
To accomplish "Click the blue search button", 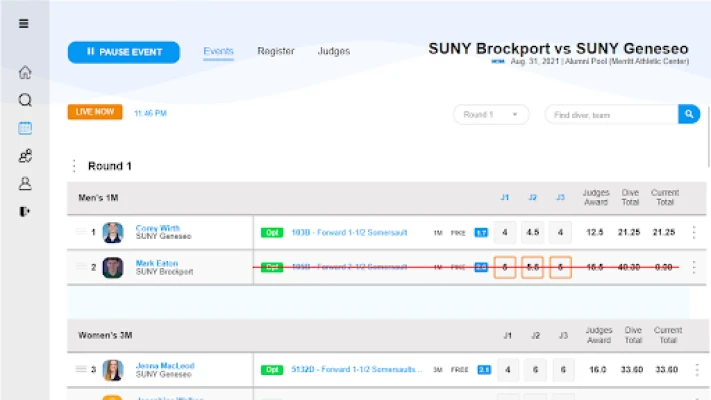I will pyautogui.click(x=688, y=114).
